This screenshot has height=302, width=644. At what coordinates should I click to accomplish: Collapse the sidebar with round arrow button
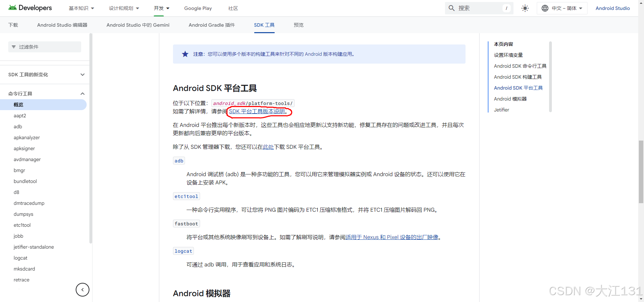[x=83, y=290]
